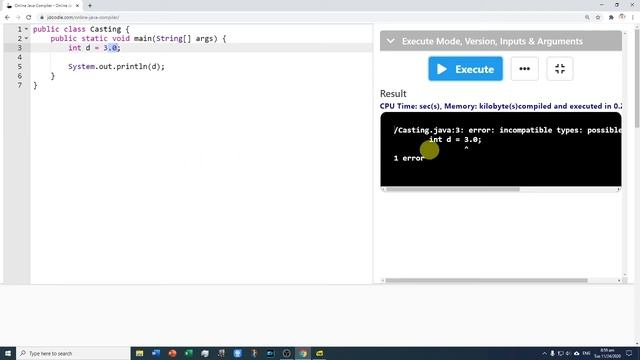Click the jdoodle.com address bar
Image resolution: width=640 pixels, height=360 pixels.
(310, 17)
